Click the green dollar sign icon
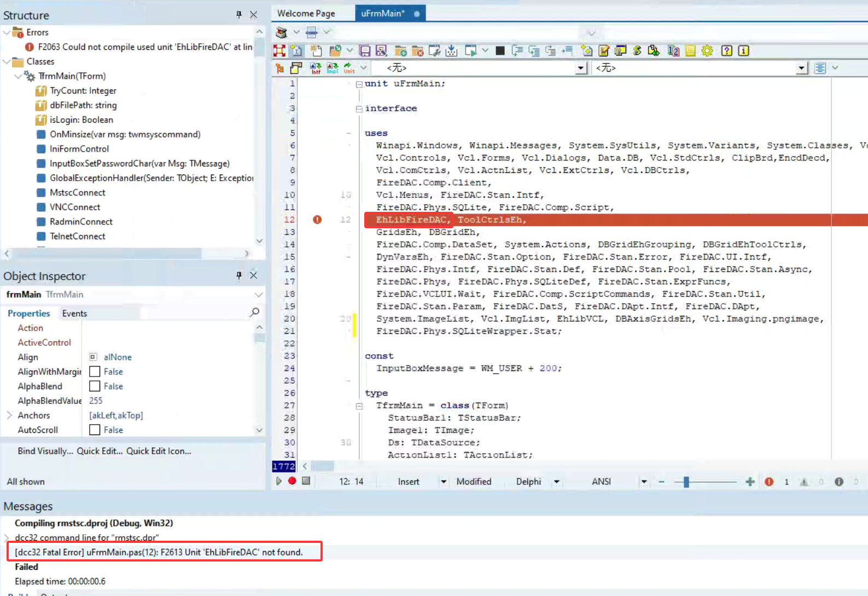Screen dimensions: 868x596 click(637, 51)
